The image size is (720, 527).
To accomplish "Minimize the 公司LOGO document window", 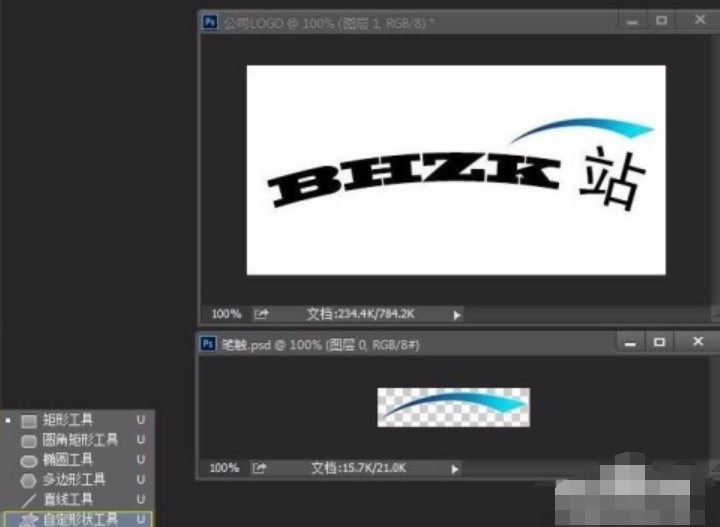I will point(632,21).
